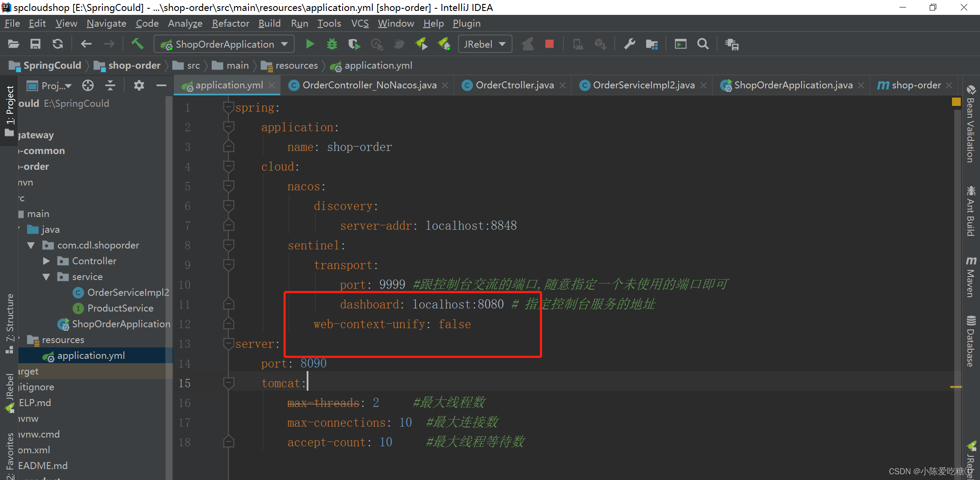980x480 pixels.
Task: Build the project with the hammer icon
Action: (137, 44)
